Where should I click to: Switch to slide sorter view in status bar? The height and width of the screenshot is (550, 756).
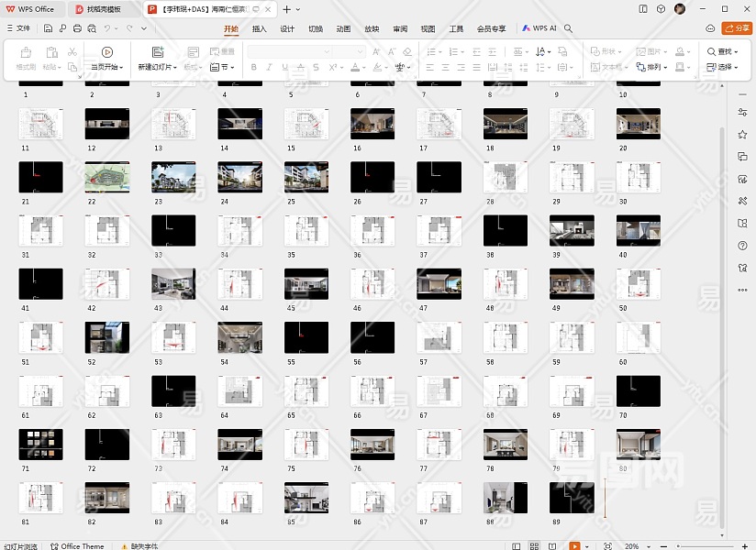[535, 545]
